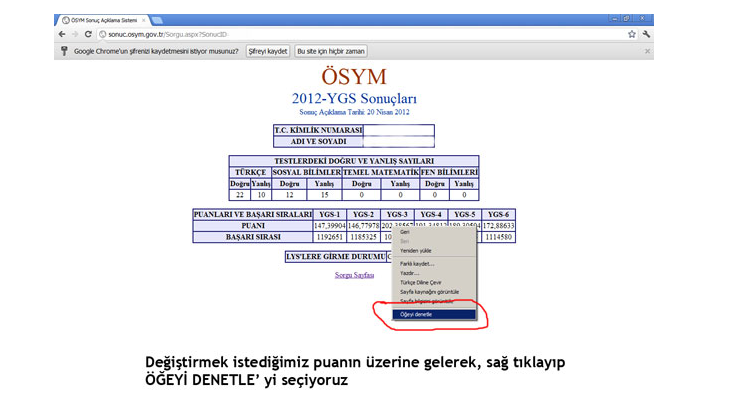The width and height of the screenshot is (737, 401).
Task: Click the rank value 1192651
Action: click(329, 237)
